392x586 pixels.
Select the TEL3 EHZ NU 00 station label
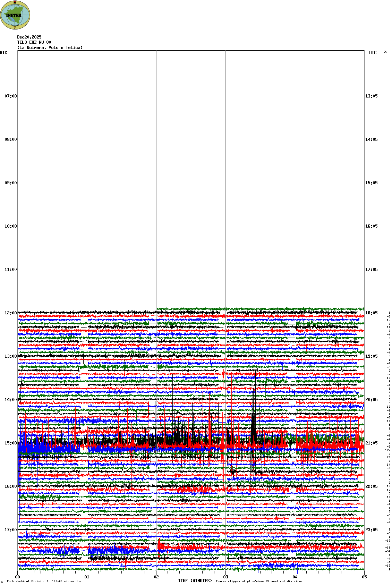pos(34,42)
